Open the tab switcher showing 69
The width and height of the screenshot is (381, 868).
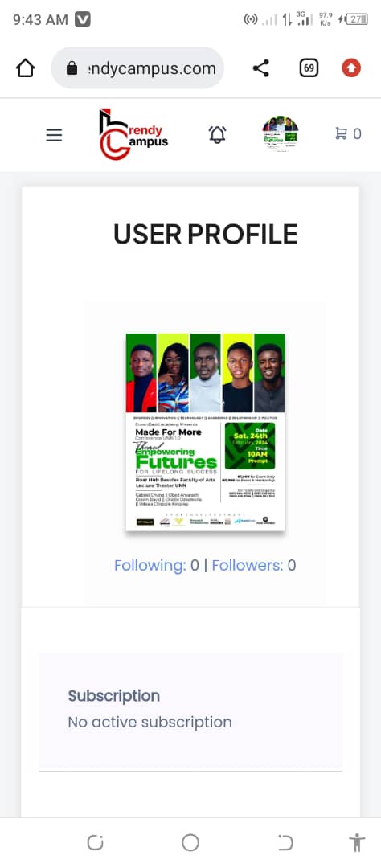click(309, 68)
